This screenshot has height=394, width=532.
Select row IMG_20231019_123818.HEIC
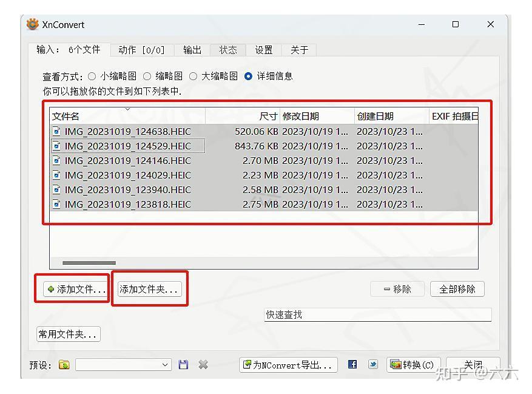(264, 204)
